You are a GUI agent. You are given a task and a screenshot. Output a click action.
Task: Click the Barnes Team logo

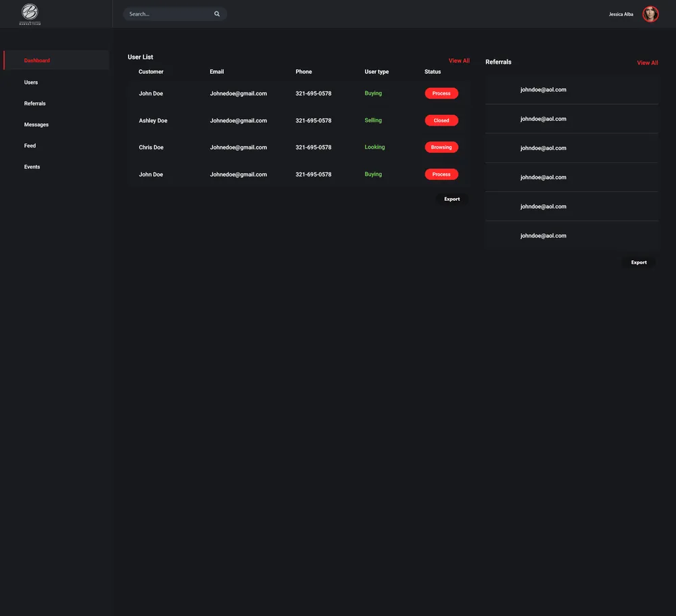30,14
